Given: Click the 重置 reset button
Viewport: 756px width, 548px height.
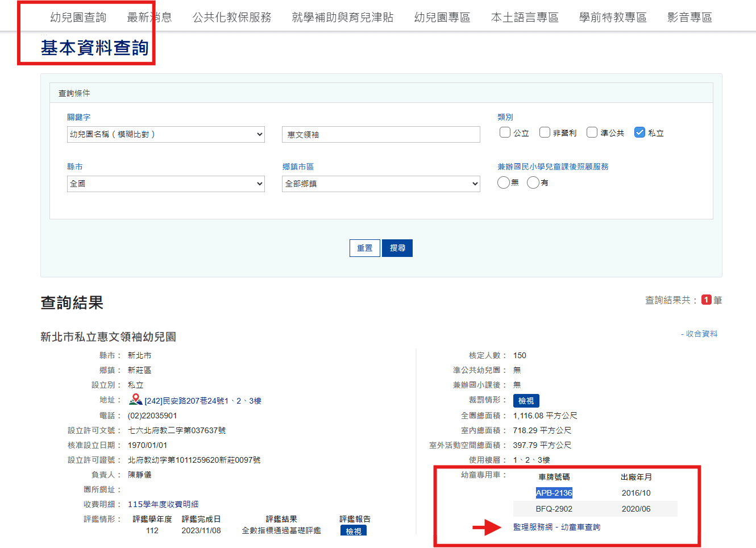Looking at the screenshot, I should pos(365,248).
